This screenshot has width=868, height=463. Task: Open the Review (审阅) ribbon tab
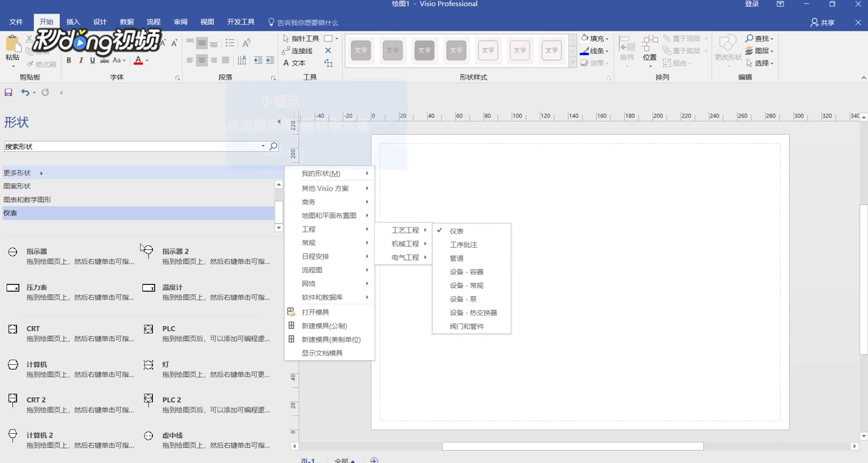181,22
